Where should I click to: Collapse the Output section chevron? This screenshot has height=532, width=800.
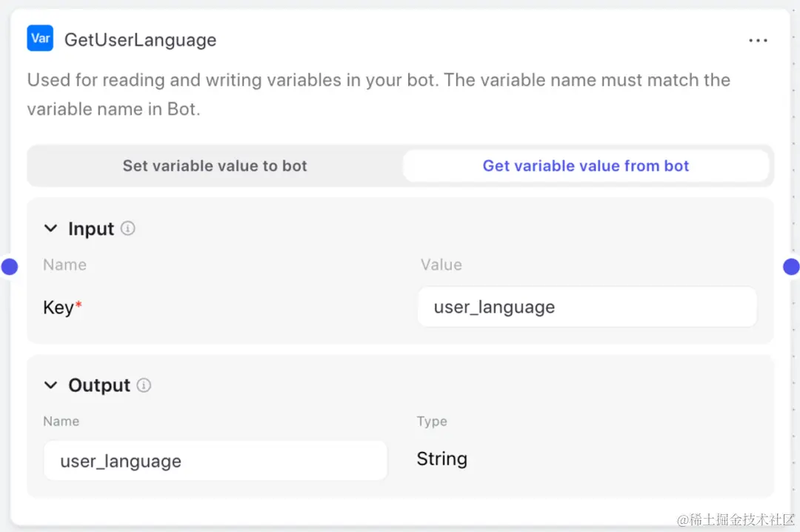[50, 385]
